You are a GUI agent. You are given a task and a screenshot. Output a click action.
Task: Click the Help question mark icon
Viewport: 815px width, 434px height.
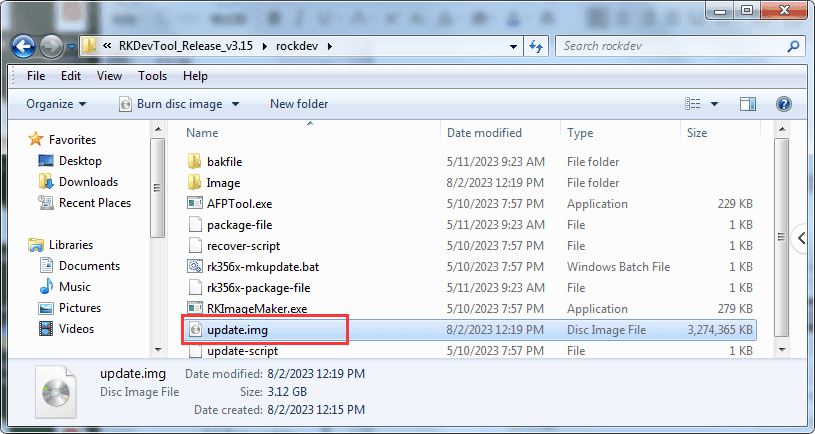coord(784,104)
